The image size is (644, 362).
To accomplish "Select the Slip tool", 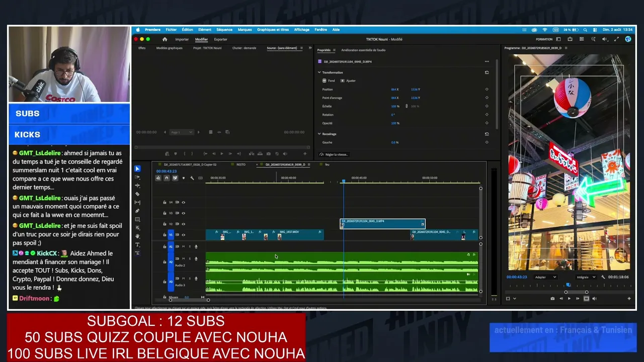I will coord(137,203).
